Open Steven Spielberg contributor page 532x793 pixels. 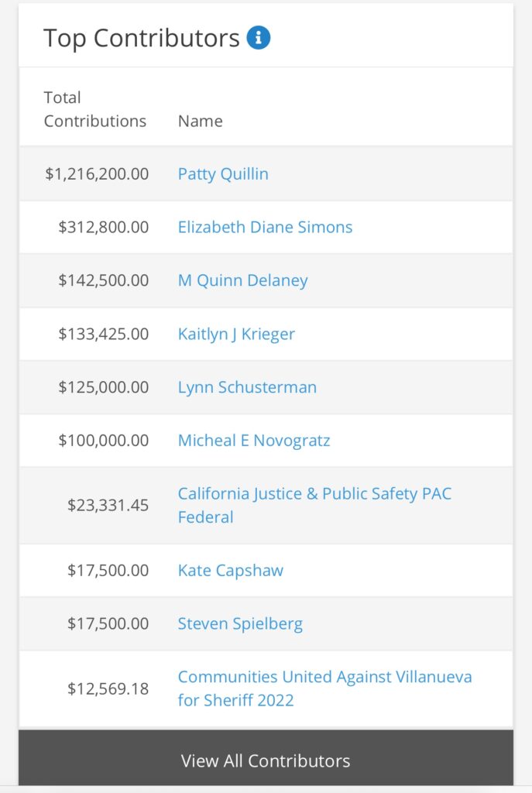point(240,623)
